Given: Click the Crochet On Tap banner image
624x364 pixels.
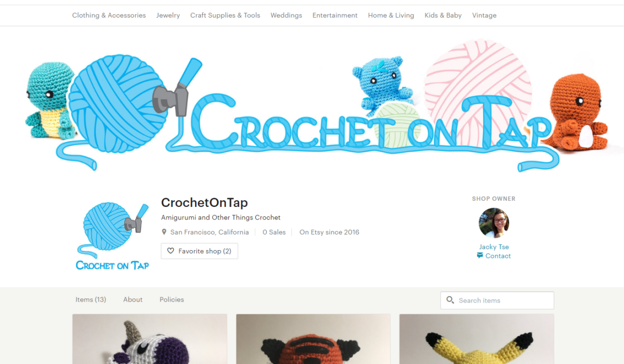Looking at the screenshot, I should pos(312,108).
